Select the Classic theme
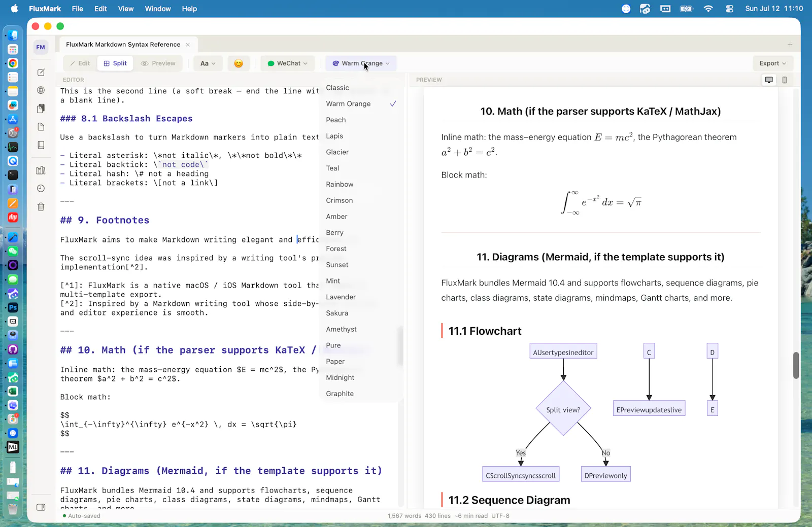 361,88
